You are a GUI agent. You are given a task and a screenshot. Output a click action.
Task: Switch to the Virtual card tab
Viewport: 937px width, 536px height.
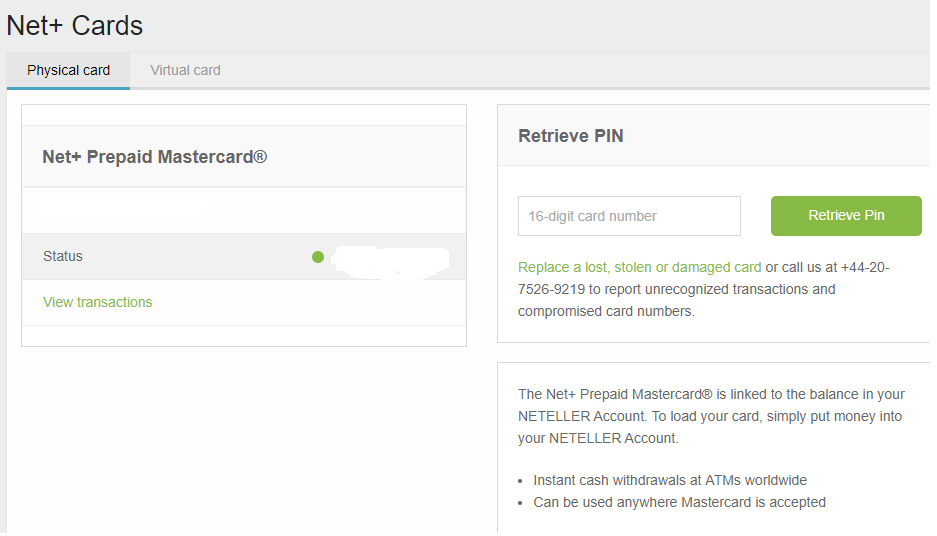(185, 71)
